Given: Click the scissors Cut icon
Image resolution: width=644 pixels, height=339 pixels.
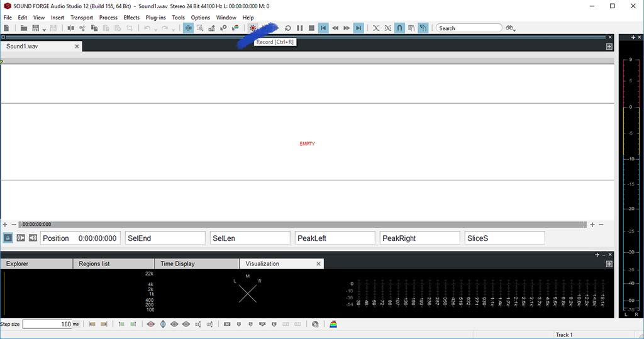Looking at the screenshot, I should [x=82, y=28].
